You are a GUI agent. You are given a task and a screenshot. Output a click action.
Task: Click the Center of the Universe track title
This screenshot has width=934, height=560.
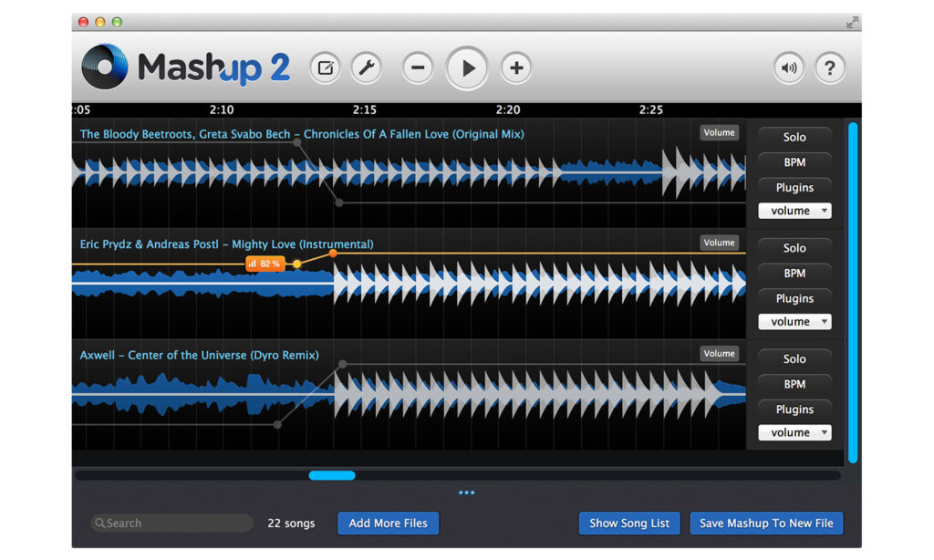(x=199, y=355)
